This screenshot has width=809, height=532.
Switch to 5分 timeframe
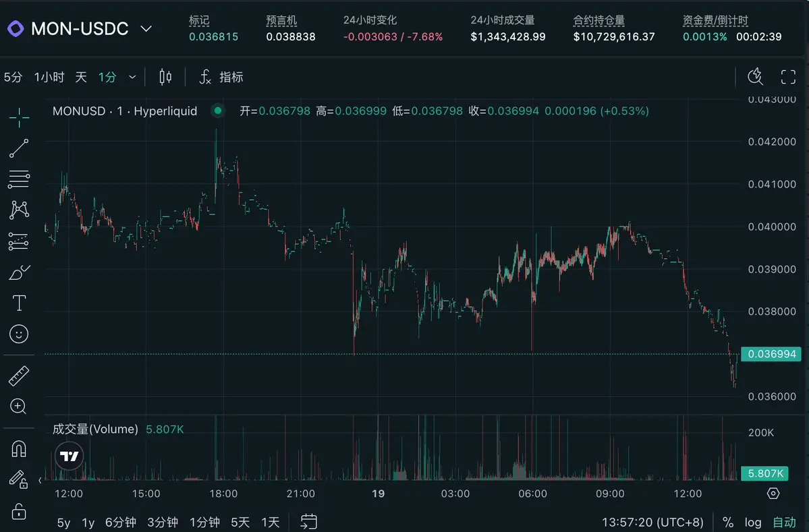click(13, 78)
